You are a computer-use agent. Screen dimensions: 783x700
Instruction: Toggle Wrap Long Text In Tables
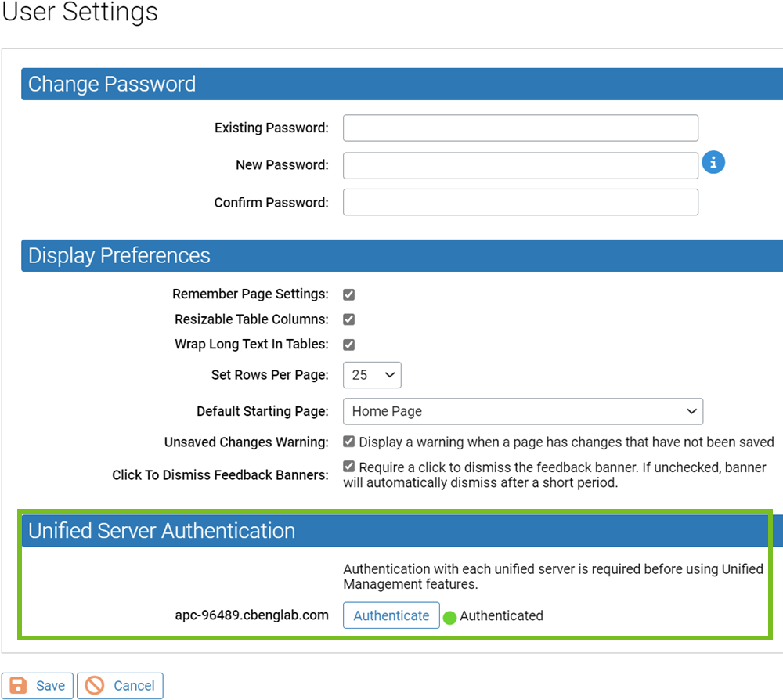348,345
